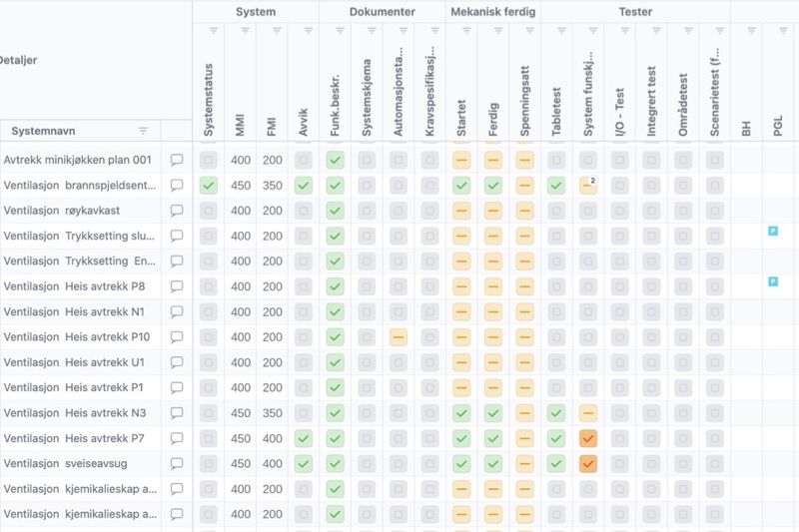The height and width of the screenshot is (532, 799).
Task: Open filter for Funk.beskr. column
Action: click(x=340, y=31)
